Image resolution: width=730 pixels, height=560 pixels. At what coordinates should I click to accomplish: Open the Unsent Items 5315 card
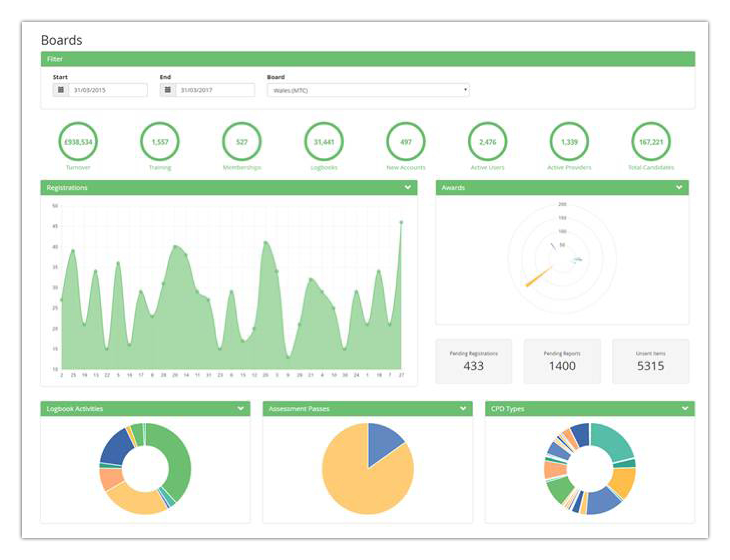(651, 361)
